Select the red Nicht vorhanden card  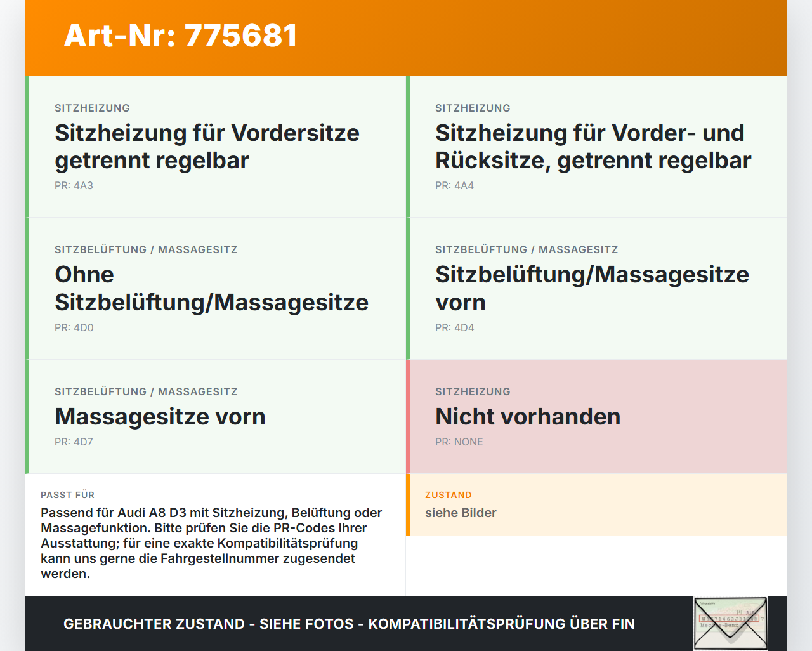click(596, 417)
